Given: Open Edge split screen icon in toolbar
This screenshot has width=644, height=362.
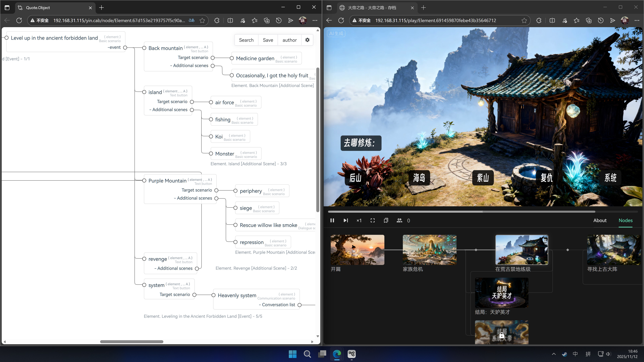Looking at the screenshot, I should pyautogui.click(x=230, y=20).
